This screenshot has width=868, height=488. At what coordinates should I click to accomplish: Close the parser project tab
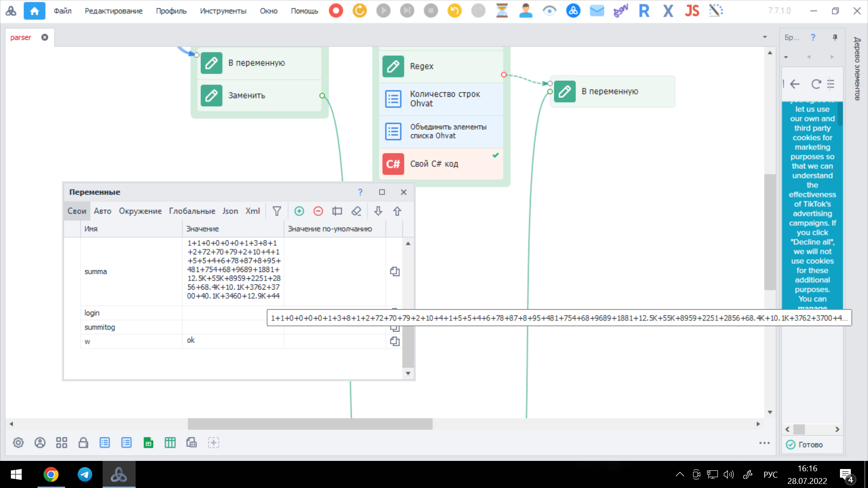[x=45, y=38]
